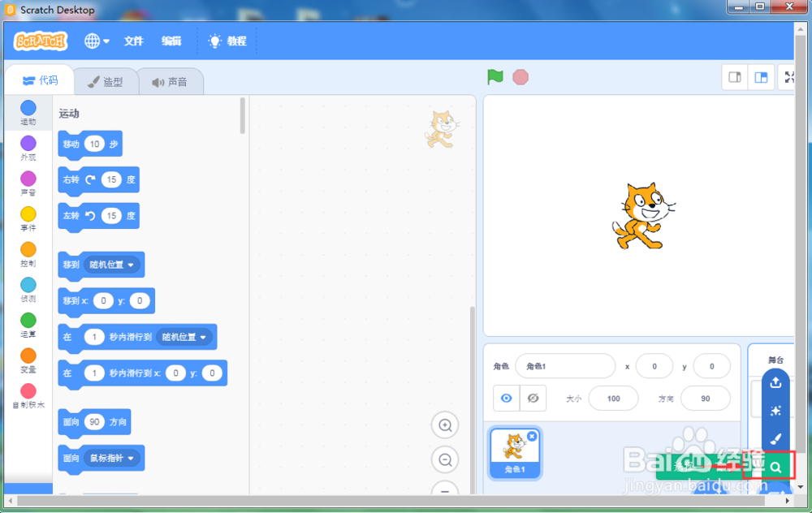Click the block palette vertical scrollbar
The width and height of the screenshot is (812, 513).
pyautogui.click(x=242, y=116)
